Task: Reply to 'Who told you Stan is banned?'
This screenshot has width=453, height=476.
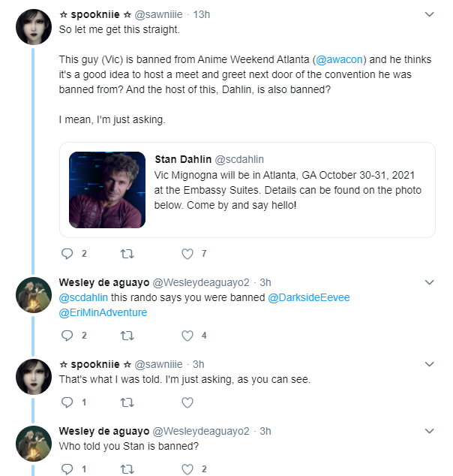Action: (67, 469)
